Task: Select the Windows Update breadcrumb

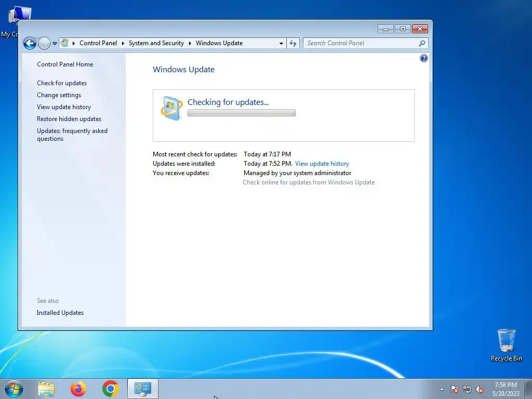Action: [219, 43]
